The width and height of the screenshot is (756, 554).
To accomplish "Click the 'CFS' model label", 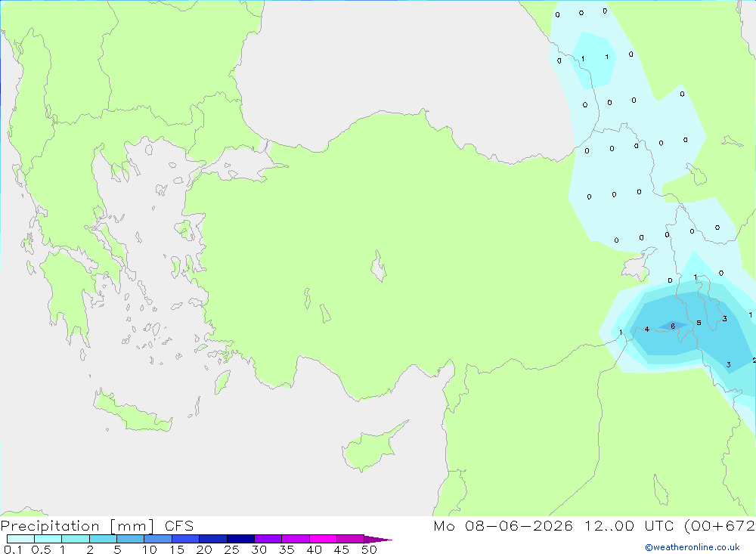I will pyautogui.click(x=179, y=526).
